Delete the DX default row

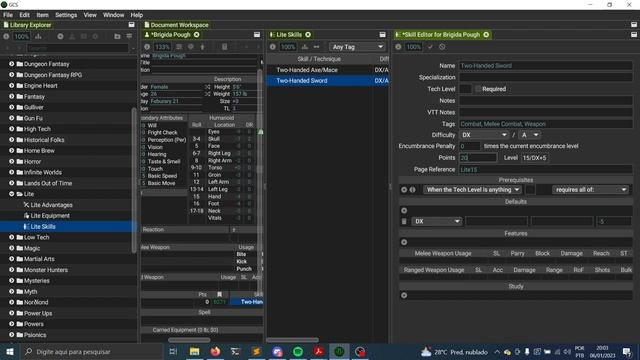(x=404, y=221)
